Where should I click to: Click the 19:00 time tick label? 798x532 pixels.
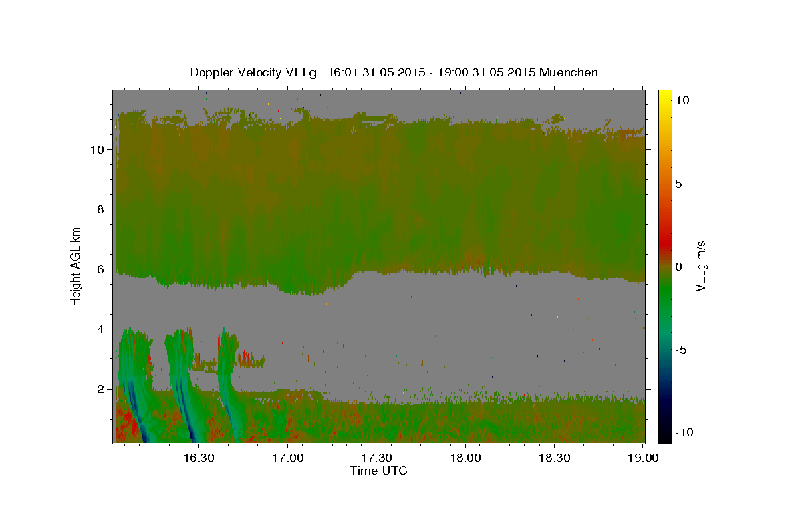click(x=643, y=458)
